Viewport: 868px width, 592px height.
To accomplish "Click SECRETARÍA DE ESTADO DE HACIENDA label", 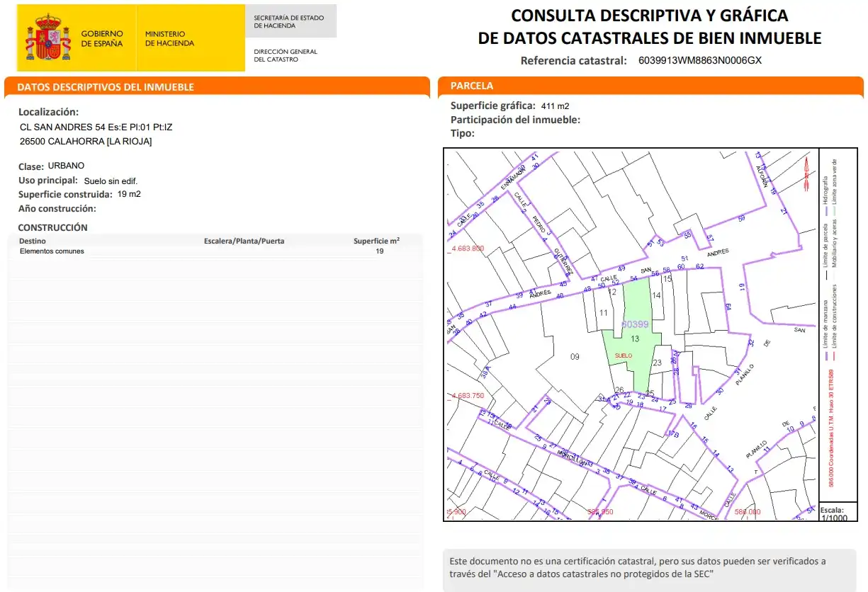I will click(289, 21).
